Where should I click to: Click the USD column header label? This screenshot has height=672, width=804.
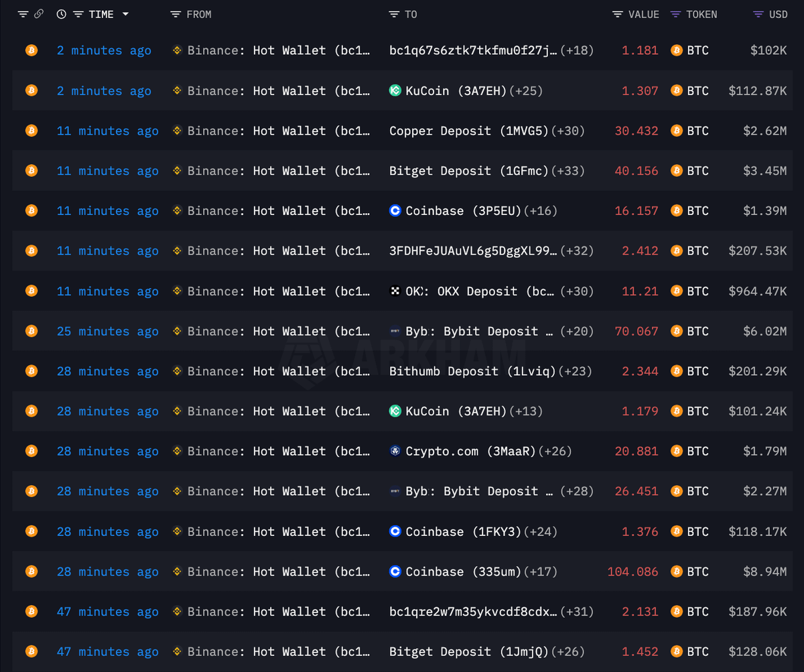(x=778, y=14)
